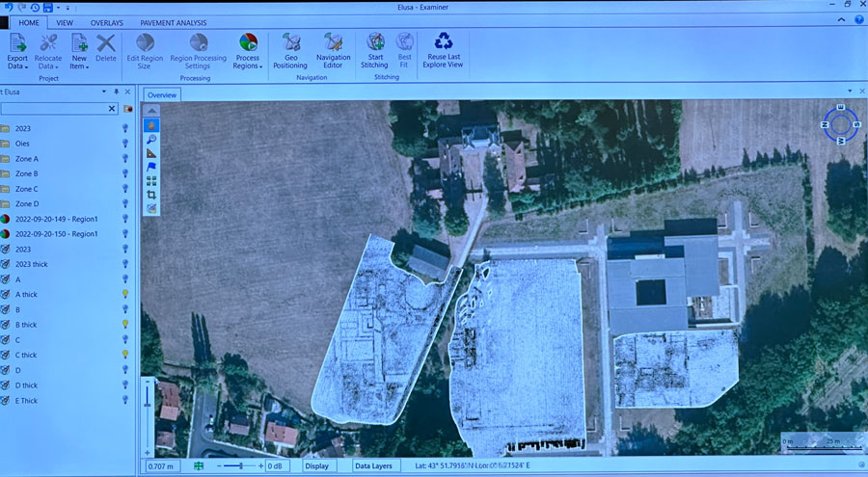Open the PAVEMENT ANALYSIS tab
The image size is (868, 477).
tap(175, 21)
